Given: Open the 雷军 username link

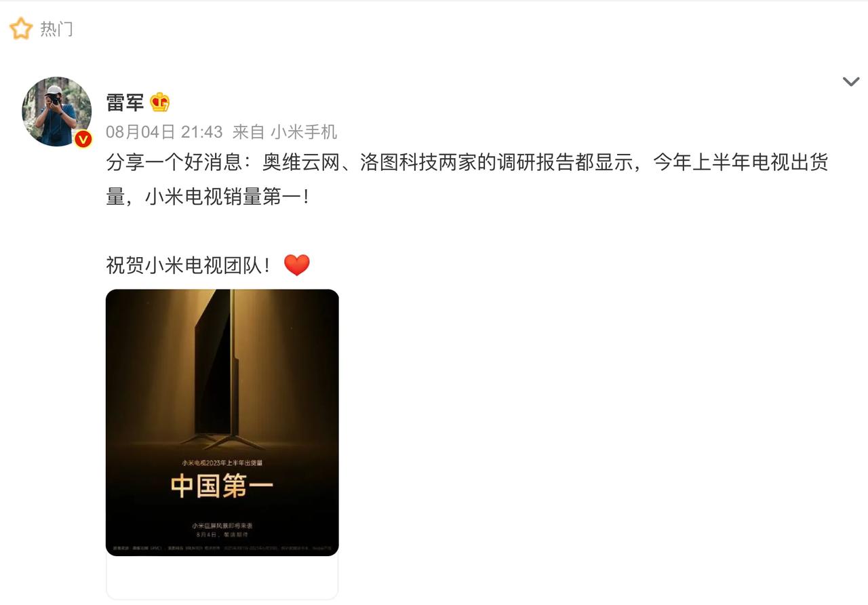Looking at the screenshot, I should coord(125,102).
